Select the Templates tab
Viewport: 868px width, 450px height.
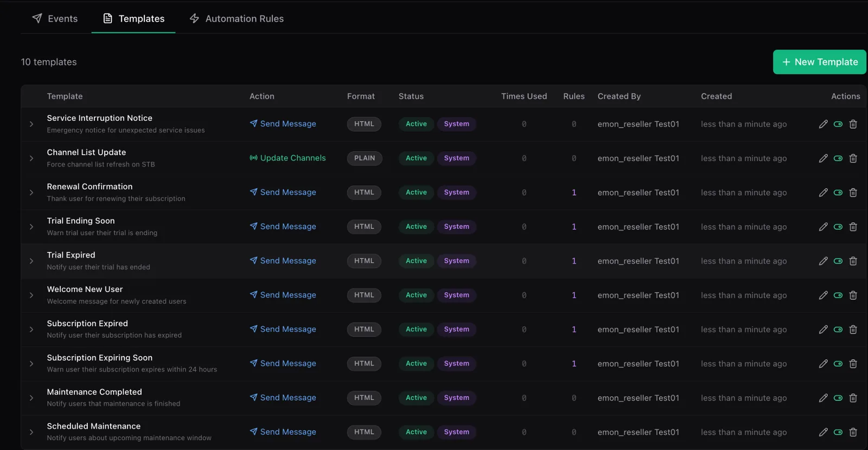point(133,18)
